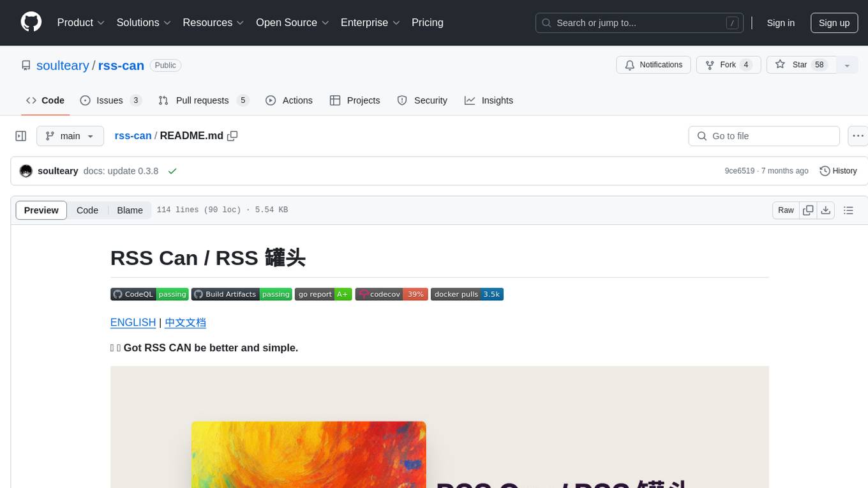Expand the Enterprise menu
The height and width of the screenshot is (488, 868).
point(370,22)
